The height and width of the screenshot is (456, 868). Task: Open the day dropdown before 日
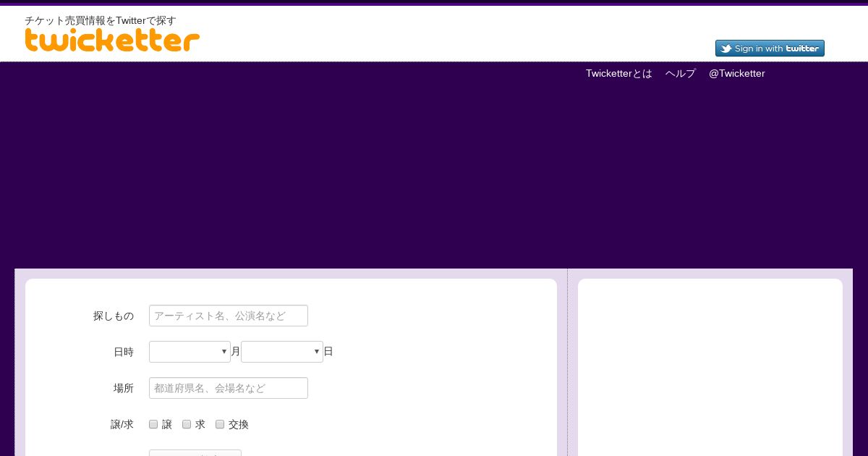click(x=282, y=352)
